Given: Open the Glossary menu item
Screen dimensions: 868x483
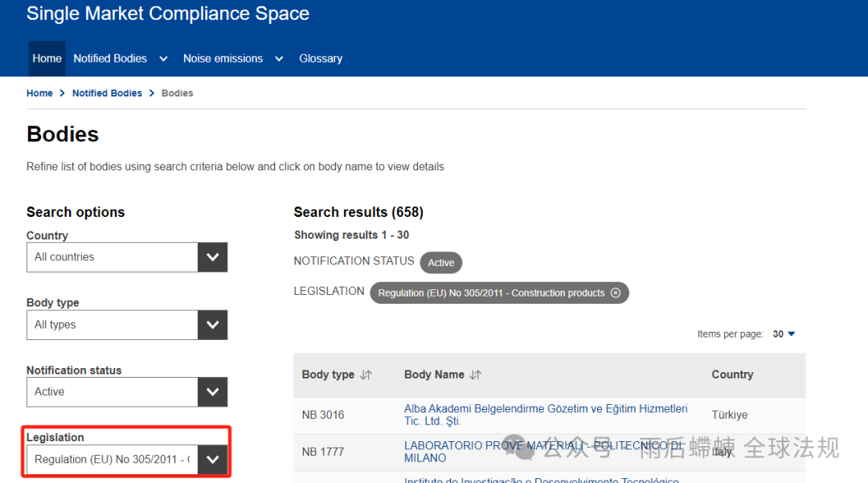Looking at the screenshot, I should pos(321,59).
